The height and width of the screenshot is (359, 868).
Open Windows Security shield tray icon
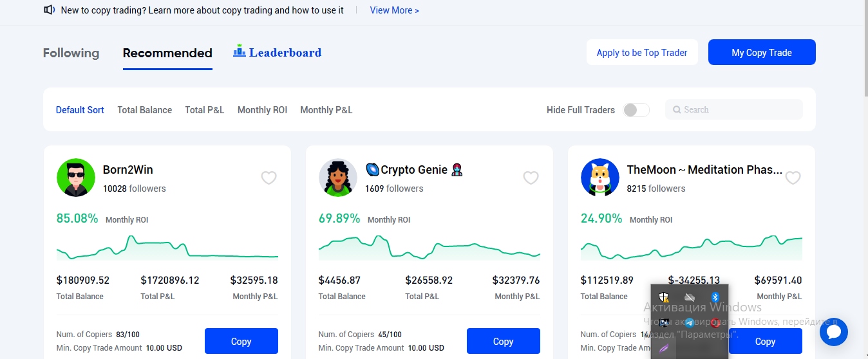coord(664,297)
